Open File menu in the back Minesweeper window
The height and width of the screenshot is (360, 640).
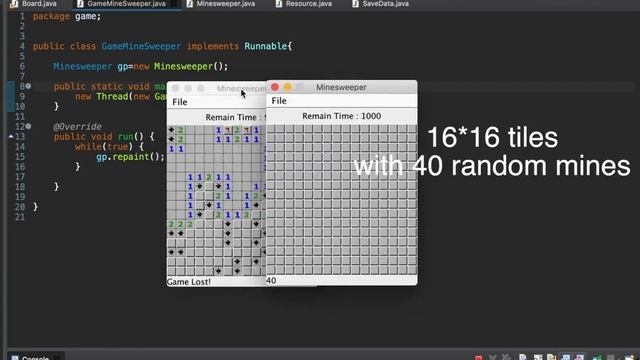[x=180, y=102]
